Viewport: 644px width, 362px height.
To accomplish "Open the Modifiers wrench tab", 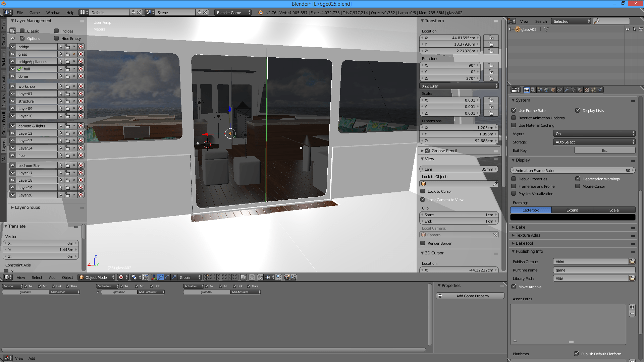I will (x=567, y=90).
